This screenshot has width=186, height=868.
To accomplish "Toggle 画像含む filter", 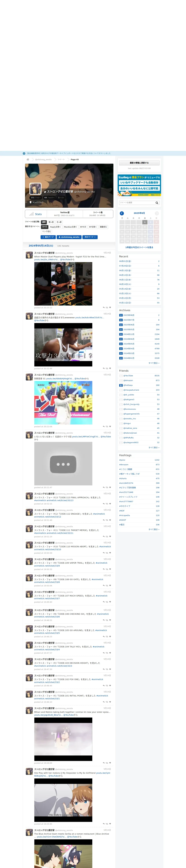I will 103,227.
